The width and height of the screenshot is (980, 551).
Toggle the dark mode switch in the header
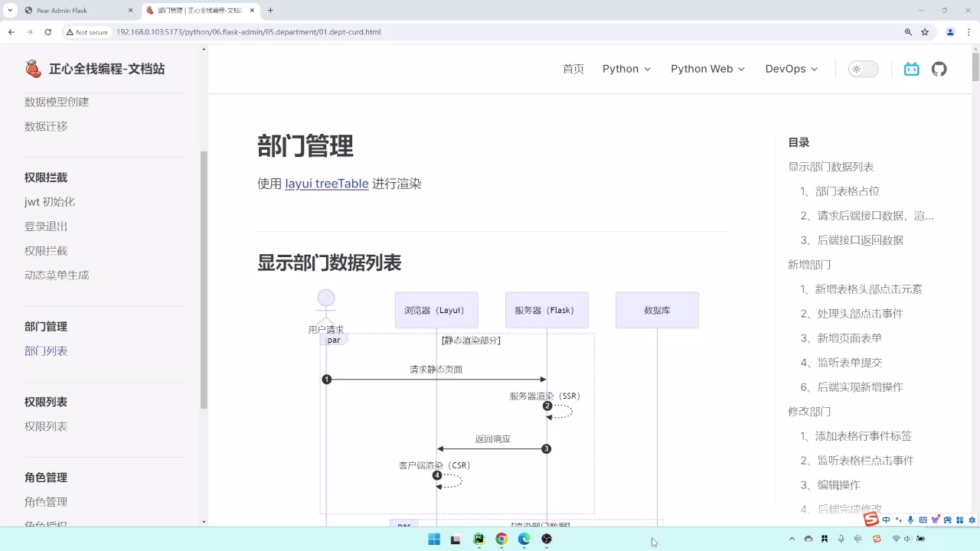click(x=863, y=69)
